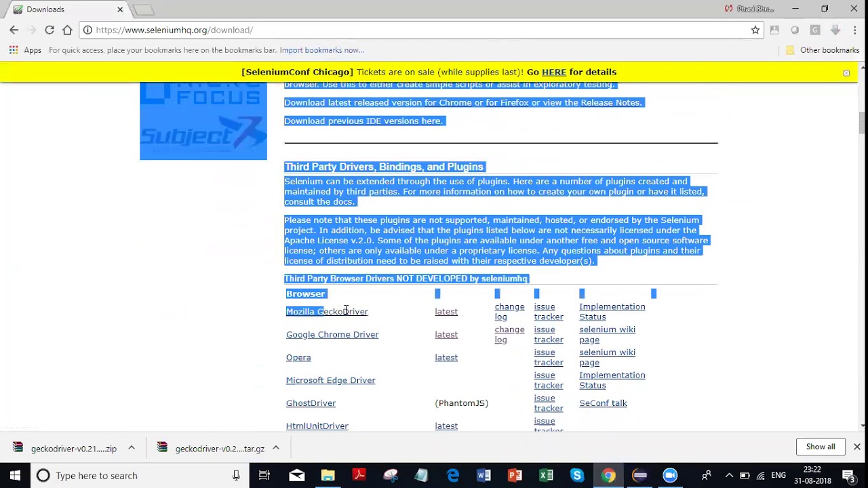The width and height of the screenshot is (868, 488).
Task: Open GeckoDriver Implementation Status link
Action: [612, 312]
